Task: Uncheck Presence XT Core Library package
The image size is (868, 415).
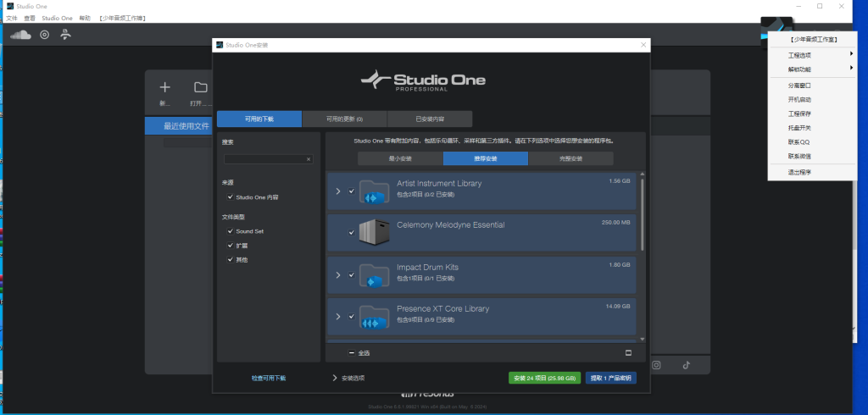Action: [351, 317]
